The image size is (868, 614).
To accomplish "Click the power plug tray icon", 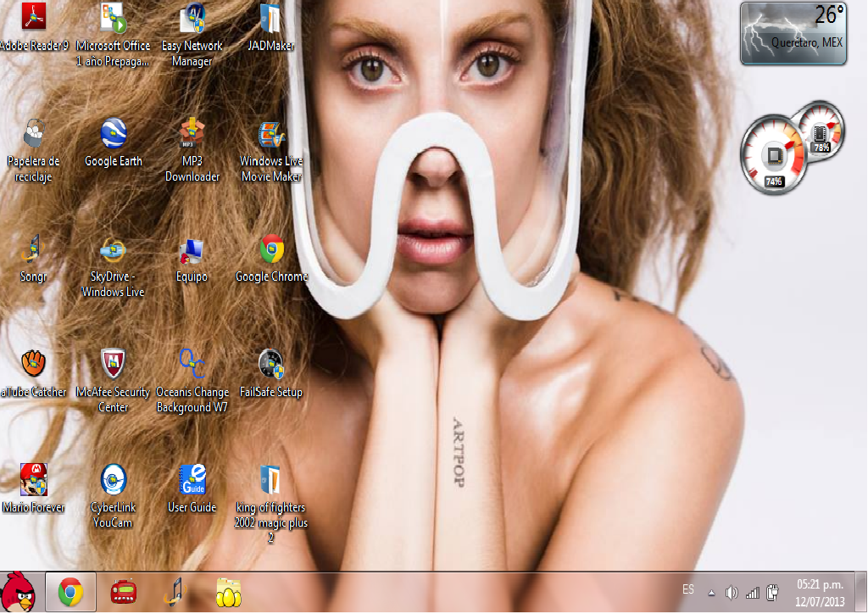I will [x=773, y=593].
